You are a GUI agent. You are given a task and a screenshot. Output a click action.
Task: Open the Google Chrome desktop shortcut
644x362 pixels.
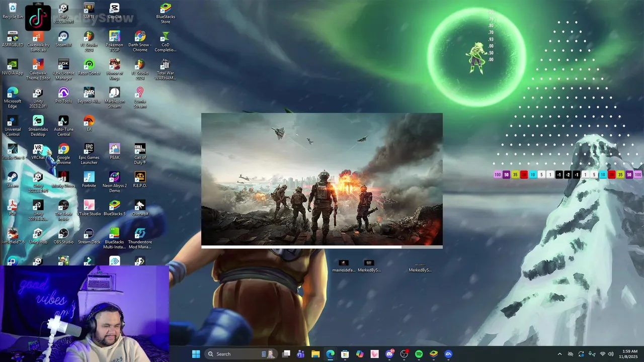[63, 154]
